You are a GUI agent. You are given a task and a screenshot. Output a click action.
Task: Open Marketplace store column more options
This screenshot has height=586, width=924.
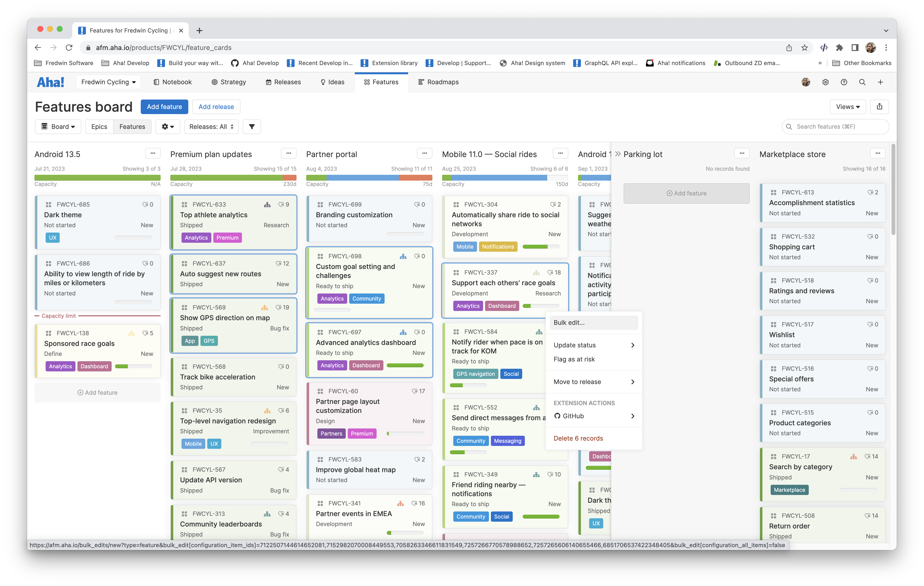(x=878, y=154)
